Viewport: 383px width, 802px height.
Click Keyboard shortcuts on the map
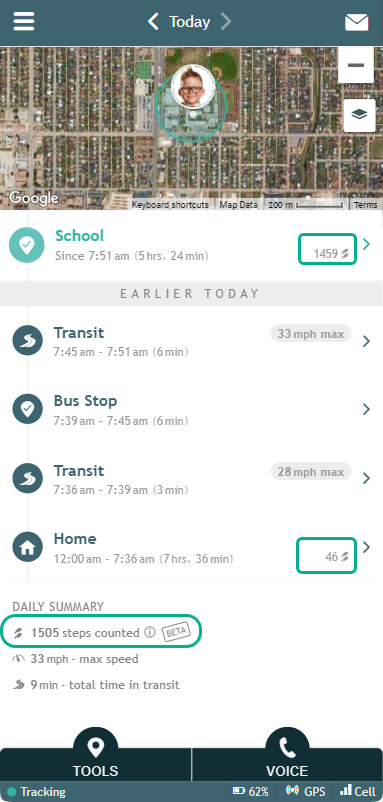click(x=170, y=205)
